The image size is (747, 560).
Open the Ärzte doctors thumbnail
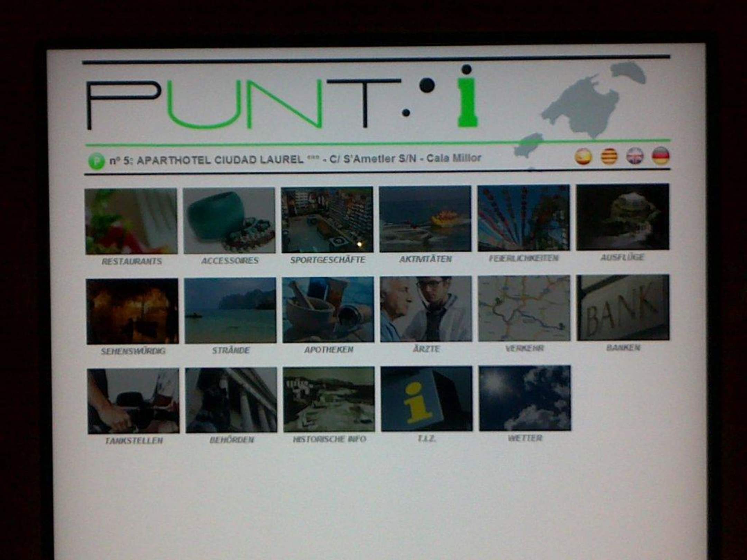(426, 309)
